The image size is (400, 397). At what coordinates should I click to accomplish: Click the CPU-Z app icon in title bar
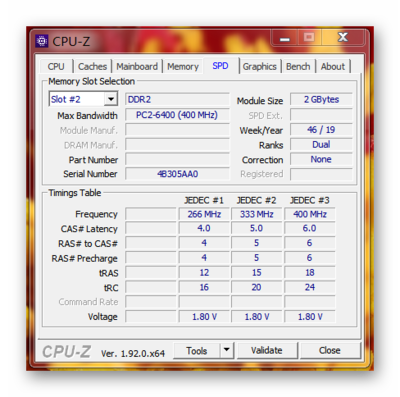[x=42, y=41]
